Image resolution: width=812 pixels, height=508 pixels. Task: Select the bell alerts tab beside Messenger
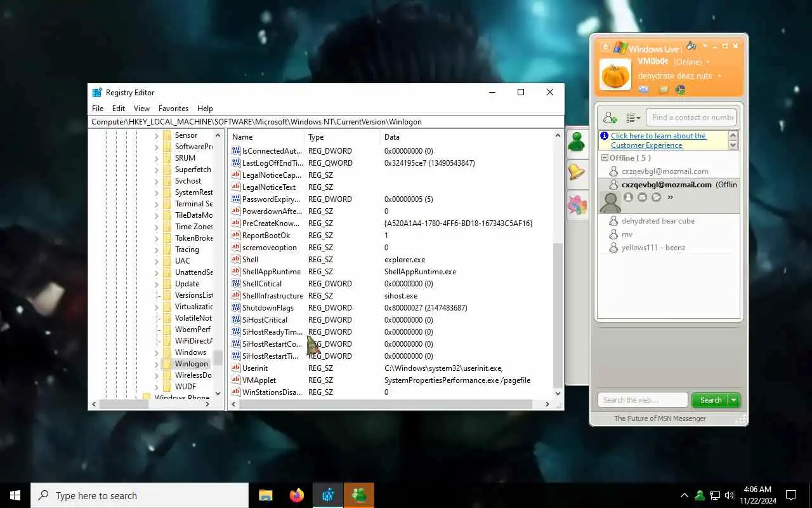(x=577, y=172)
